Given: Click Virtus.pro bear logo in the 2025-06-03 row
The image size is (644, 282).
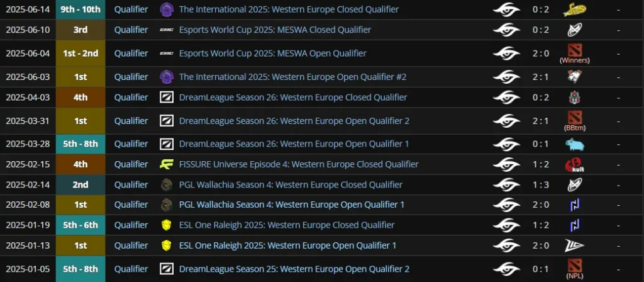Looking at the screenshot, I should coord(575,77).
